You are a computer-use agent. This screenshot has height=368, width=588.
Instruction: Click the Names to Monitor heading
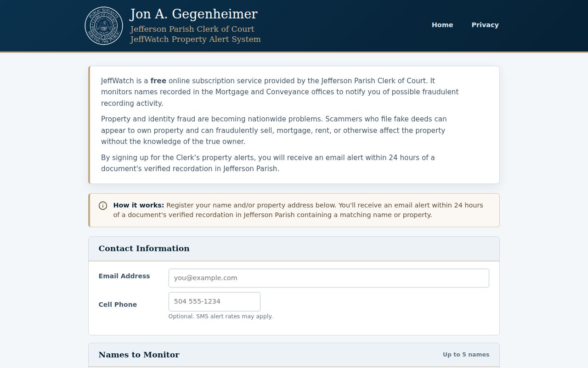[x=139, y=355]
